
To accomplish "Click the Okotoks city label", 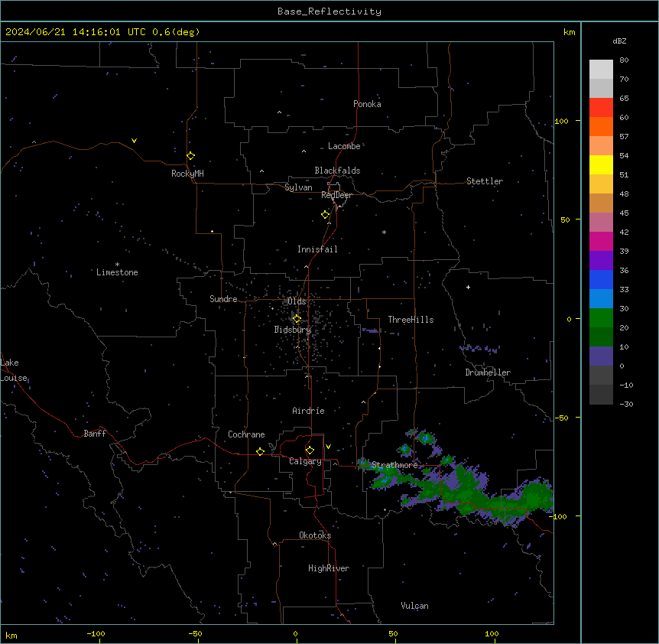I will coord(315,535).
